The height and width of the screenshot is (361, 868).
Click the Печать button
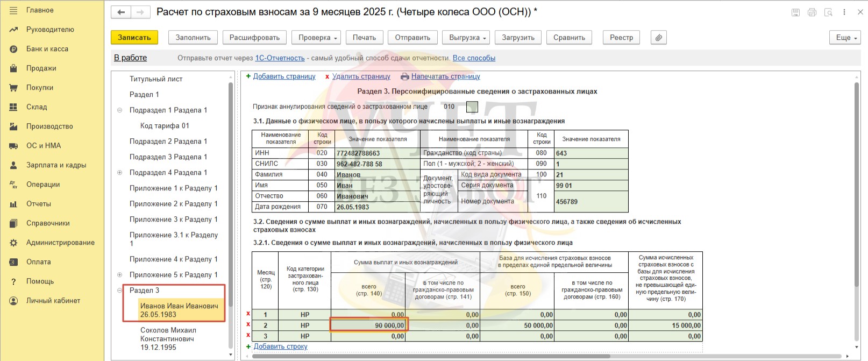[364, 37]
